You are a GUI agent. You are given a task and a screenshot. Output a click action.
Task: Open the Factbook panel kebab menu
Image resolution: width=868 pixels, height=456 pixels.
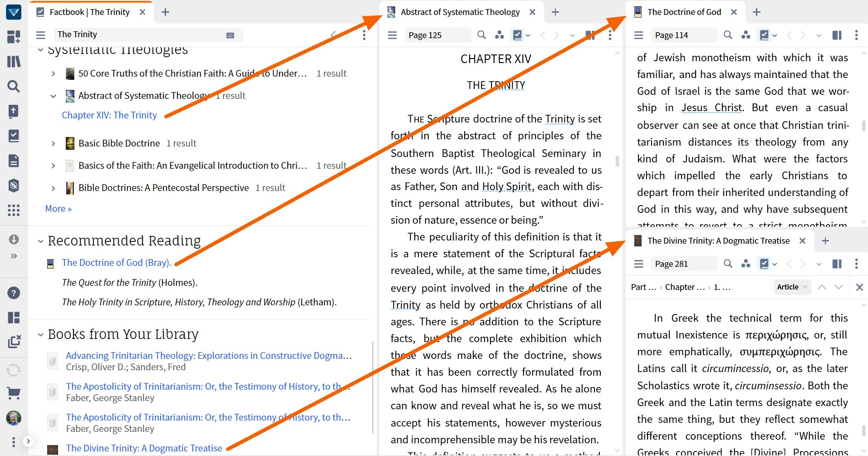point(364,35)
